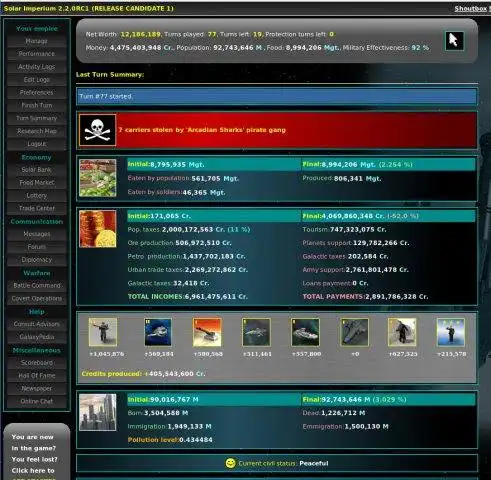Screen dimensions: 491x480
Task: Click the Credits produced line
Action: coord(143,374)
